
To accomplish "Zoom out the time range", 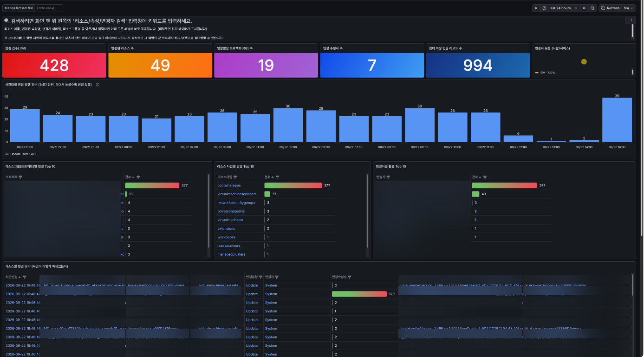I will 592,8.
